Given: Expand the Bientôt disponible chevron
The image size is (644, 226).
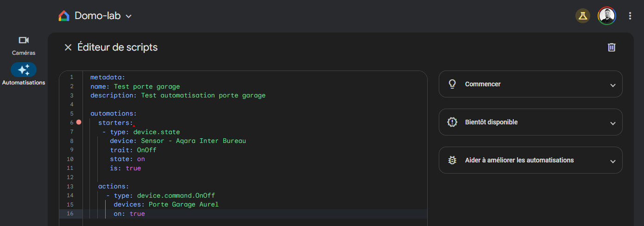Looking at the screenshot, I should tap(612, 123).
